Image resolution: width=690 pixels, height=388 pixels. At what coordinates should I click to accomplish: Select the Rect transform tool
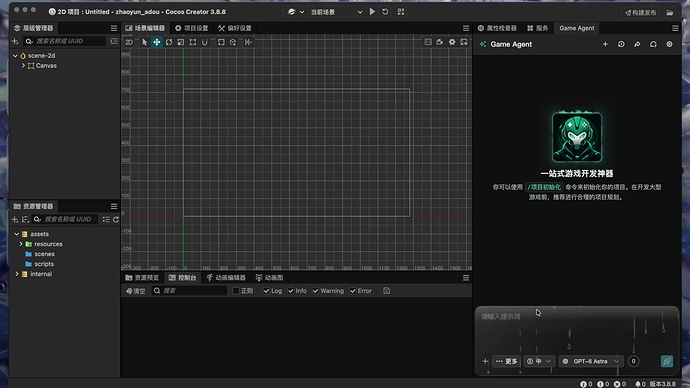point(193,42)
